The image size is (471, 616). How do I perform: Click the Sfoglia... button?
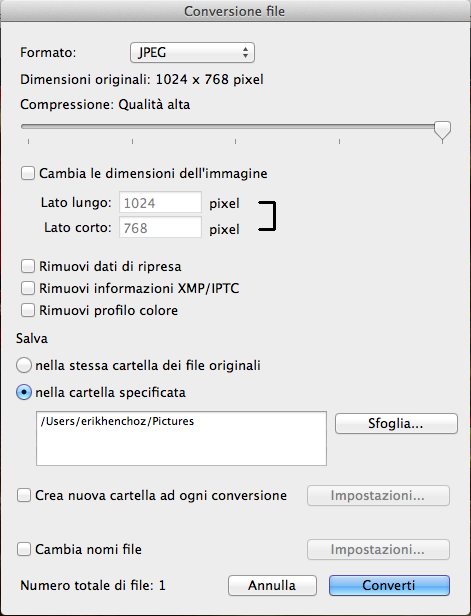pyautogui.click(x=396, y=424)
